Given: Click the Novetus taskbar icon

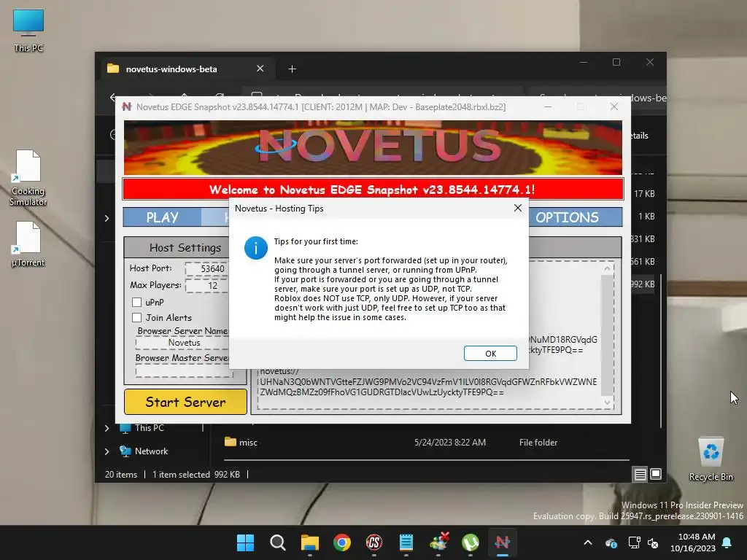Looking at the screenshot, I should pyautogui.click(x=502, y=542).
